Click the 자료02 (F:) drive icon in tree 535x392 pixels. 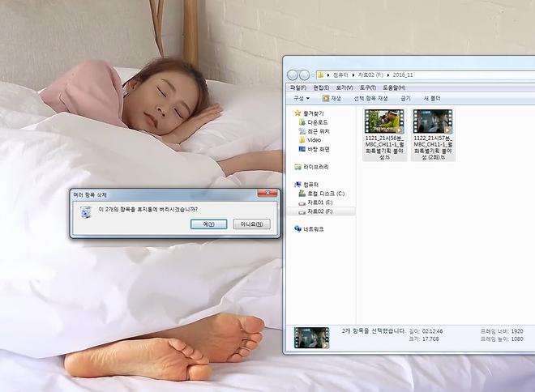pos(302,212)
